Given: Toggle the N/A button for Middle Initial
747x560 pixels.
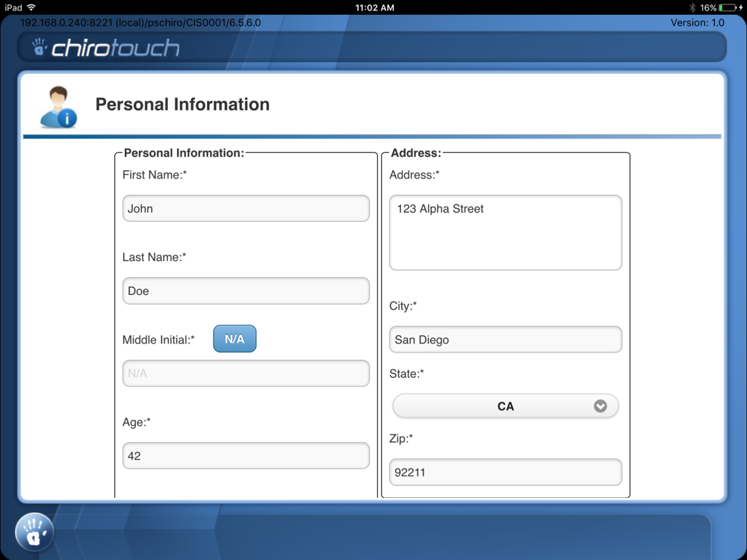Looking at the screenshot, I should (235, 338).
